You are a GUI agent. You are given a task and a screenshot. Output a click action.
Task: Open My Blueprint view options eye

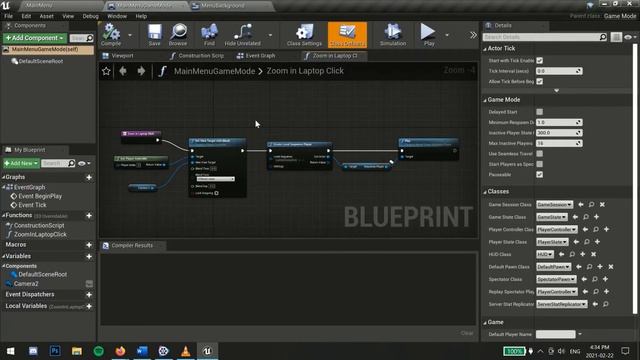(84, 164)
